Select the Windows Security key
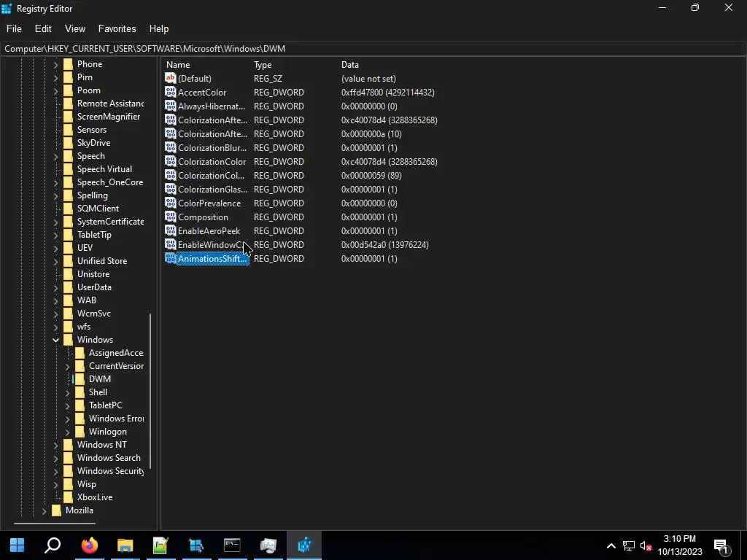The width and height of the screenshot is (747, 560). click(x=110, y=471)
